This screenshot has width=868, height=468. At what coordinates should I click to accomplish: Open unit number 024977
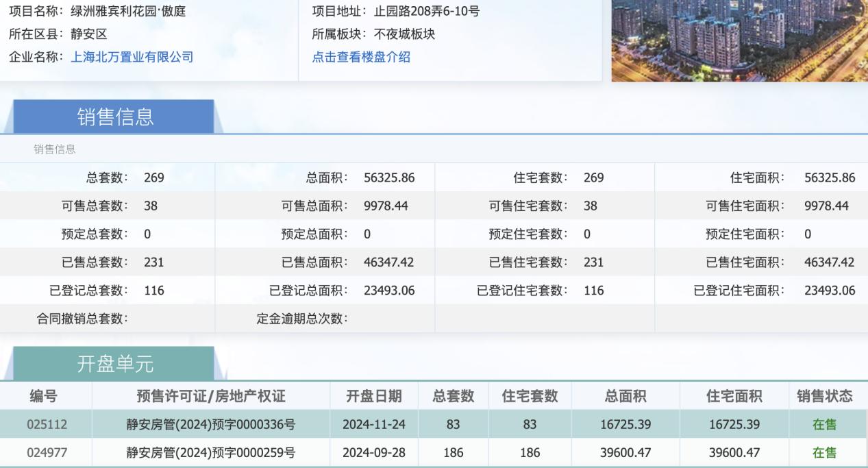(47, 452)
